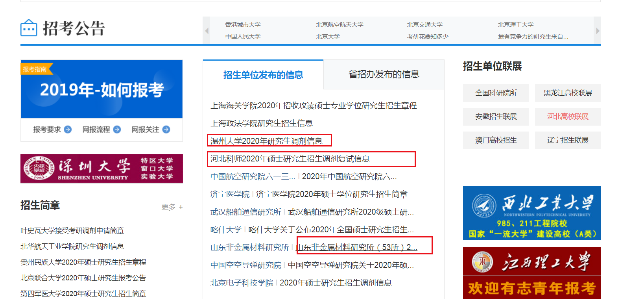Open 贵州民族大学2020年硕士研究生招生章程

(83, 262)
